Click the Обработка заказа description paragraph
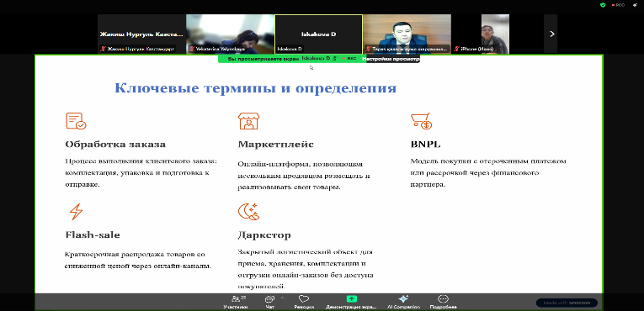 tap(141, 173)
